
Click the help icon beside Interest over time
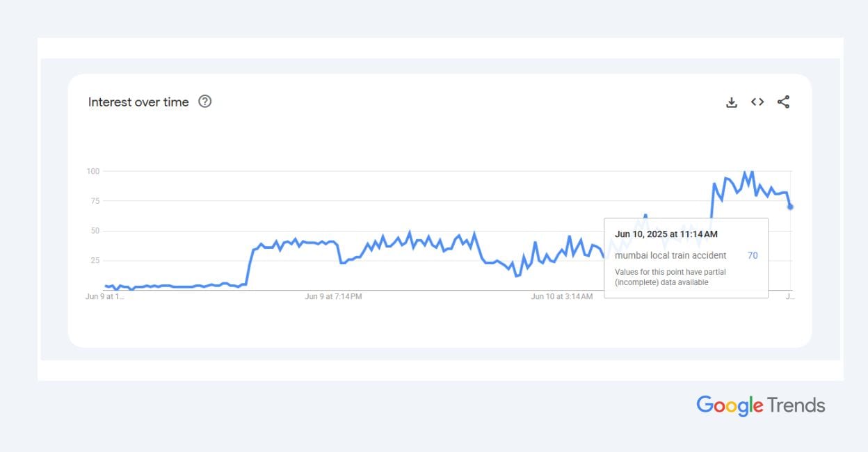pos(204,102)
